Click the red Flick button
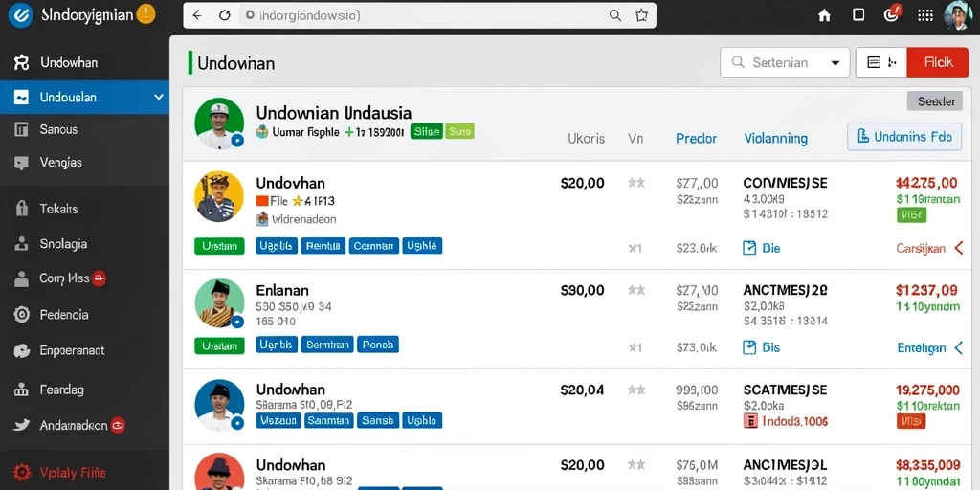The image size is (980, 490). click(x=938, y=62)
